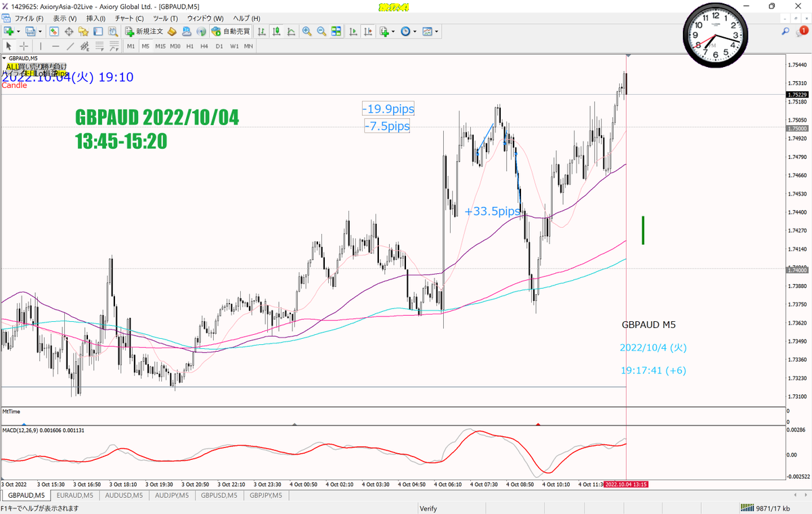Open the Market Watch panel

coord(54,31)
